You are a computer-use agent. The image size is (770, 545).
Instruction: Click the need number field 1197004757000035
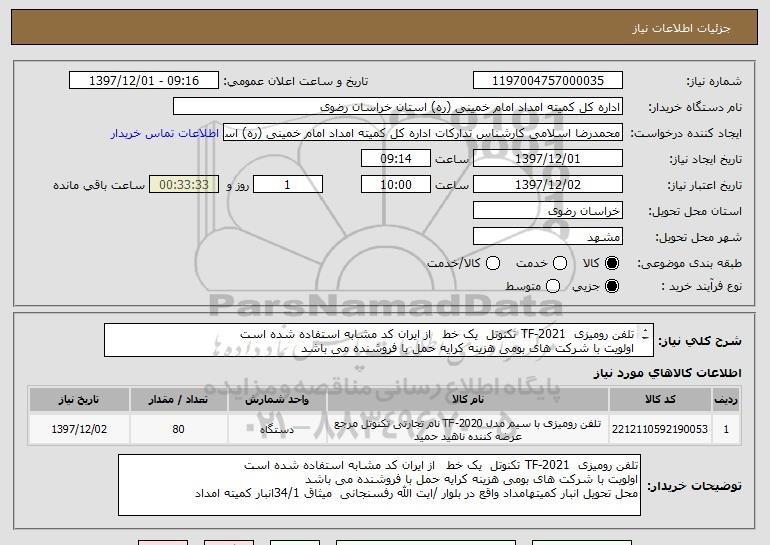548,81
